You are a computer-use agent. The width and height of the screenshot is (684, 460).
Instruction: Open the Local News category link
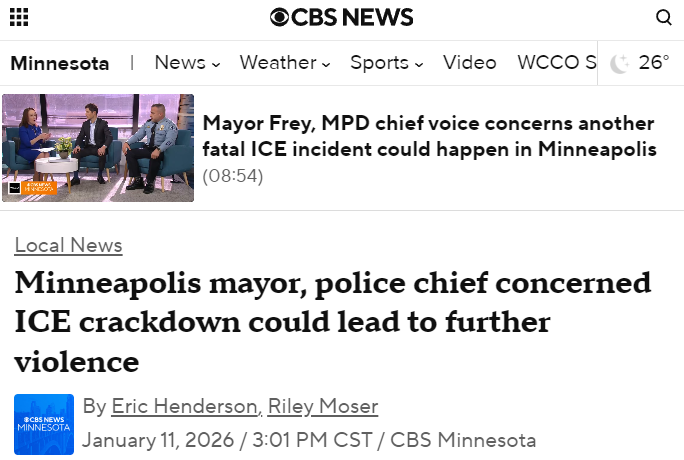pyautogui.click(x=68, y=245)
